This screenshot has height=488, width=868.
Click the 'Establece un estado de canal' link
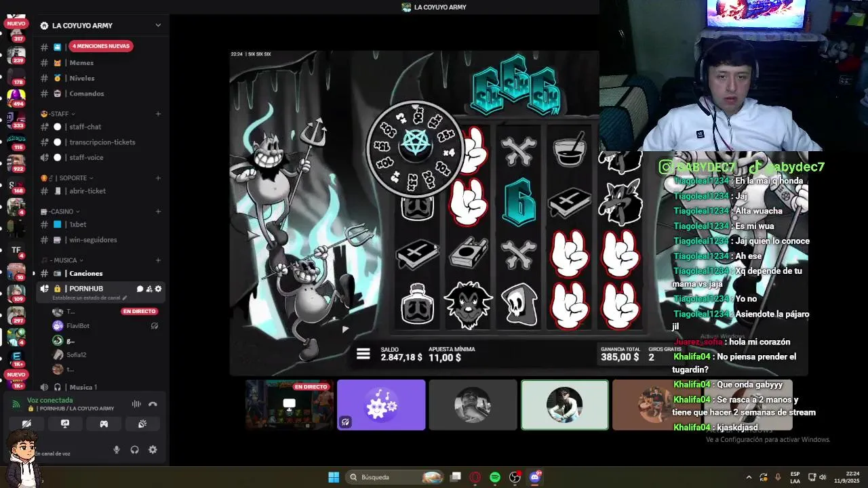pos(86,298)
